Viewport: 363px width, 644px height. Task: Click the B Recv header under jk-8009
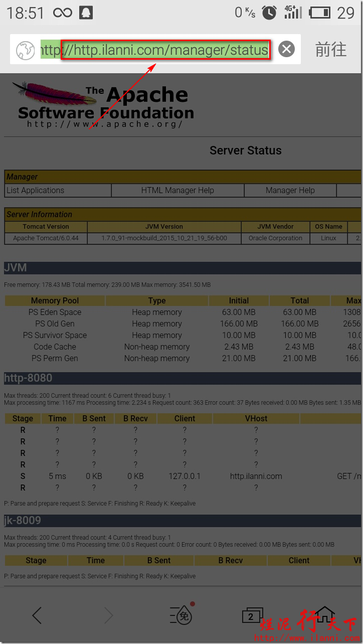231,561
